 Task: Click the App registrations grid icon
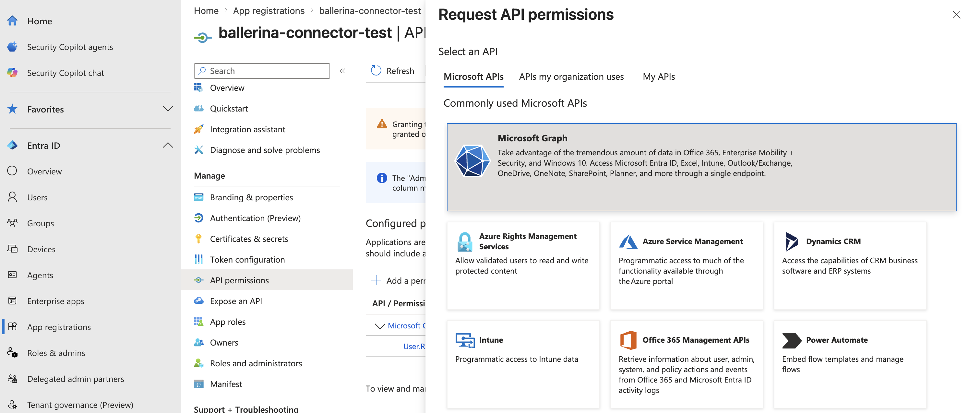12,327
